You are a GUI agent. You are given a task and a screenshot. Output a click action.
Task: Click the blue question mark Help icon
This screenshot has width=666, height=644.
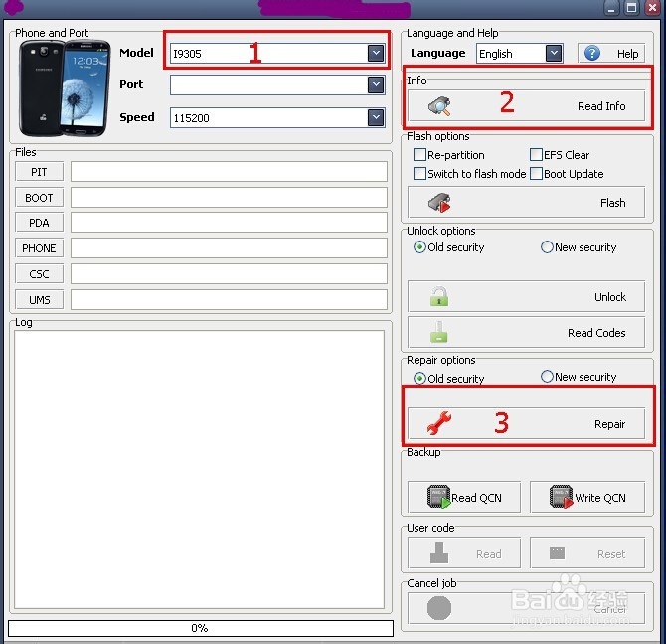[592, 53]
